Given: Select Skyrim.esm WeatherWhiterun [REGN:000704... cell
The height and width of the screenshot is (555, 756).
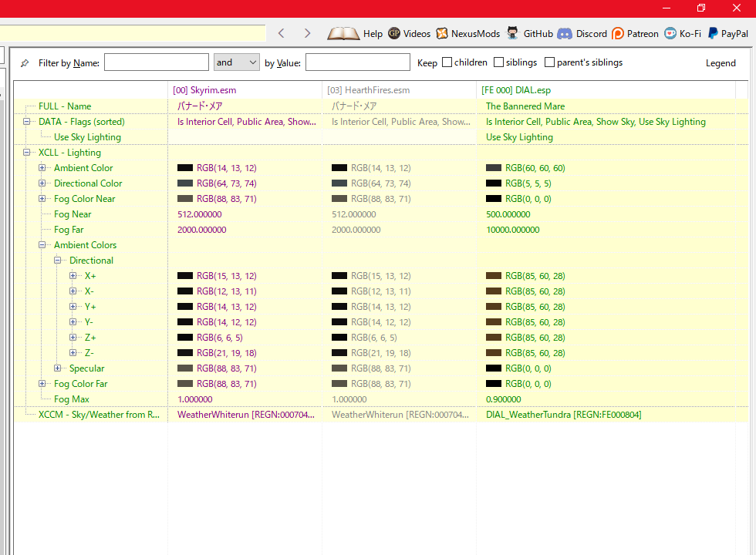Looking at the screenshot, I should (x=246, y=415).
